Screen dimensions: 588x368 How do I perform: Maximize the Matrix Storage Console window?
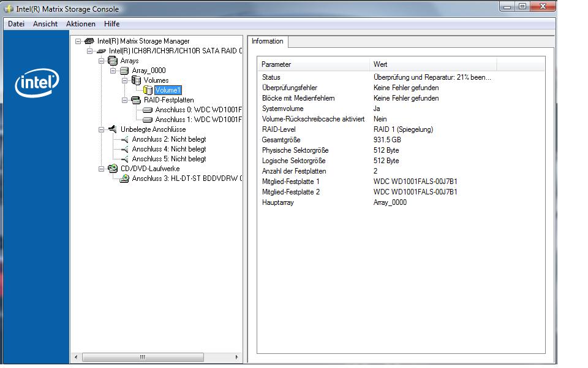pos(522,6)
